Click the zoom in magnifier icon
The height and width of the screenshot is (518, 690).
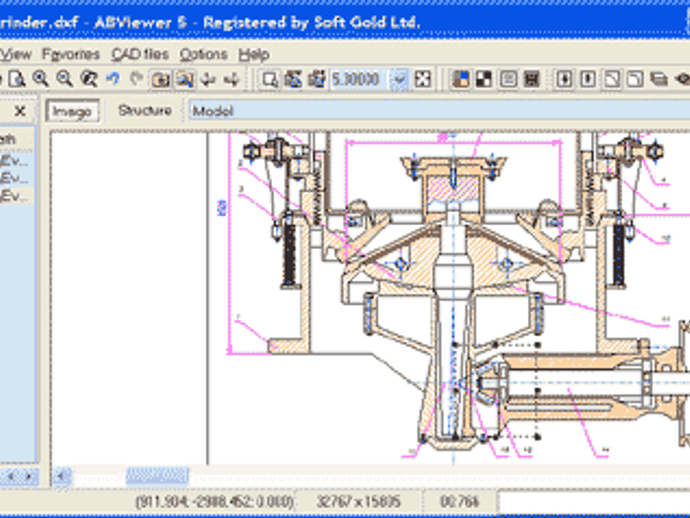[x=40, y=79]
